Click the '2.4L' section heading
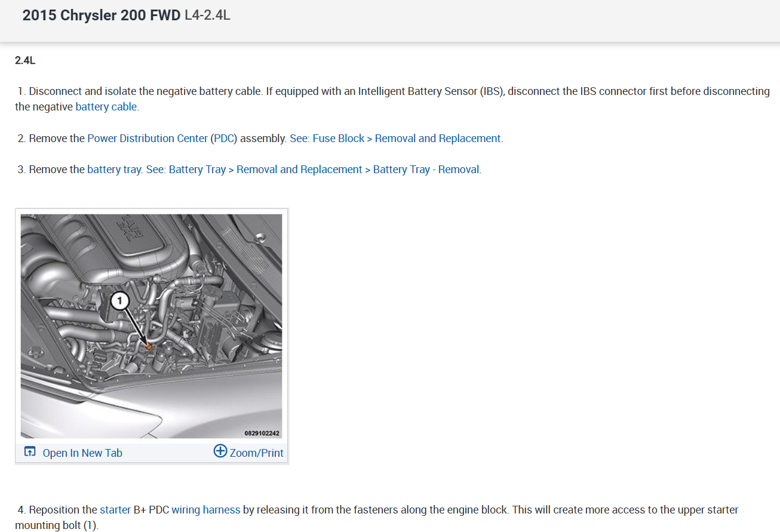 pyautogui.click(x=25, y=60)
